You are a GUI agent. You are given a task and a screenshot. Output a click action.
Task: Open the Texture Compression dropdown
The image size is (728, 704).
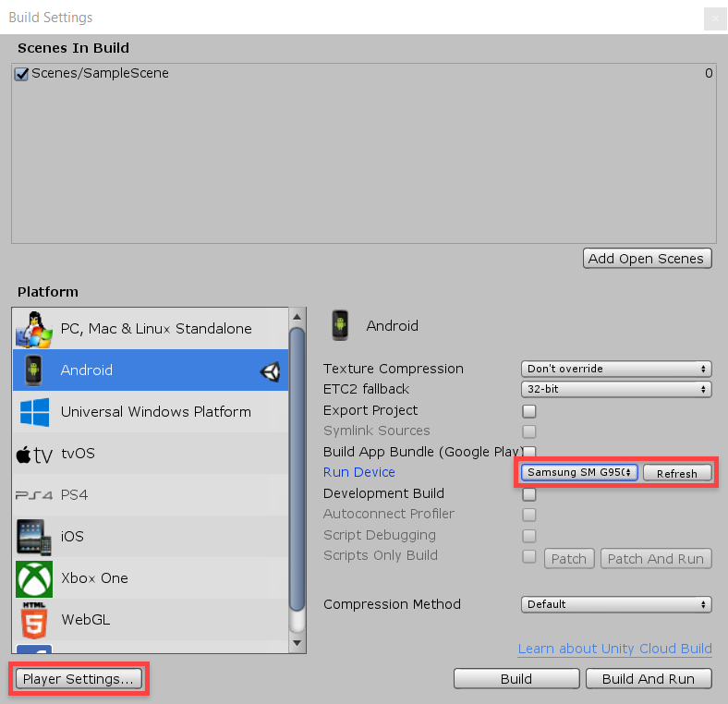616,369
